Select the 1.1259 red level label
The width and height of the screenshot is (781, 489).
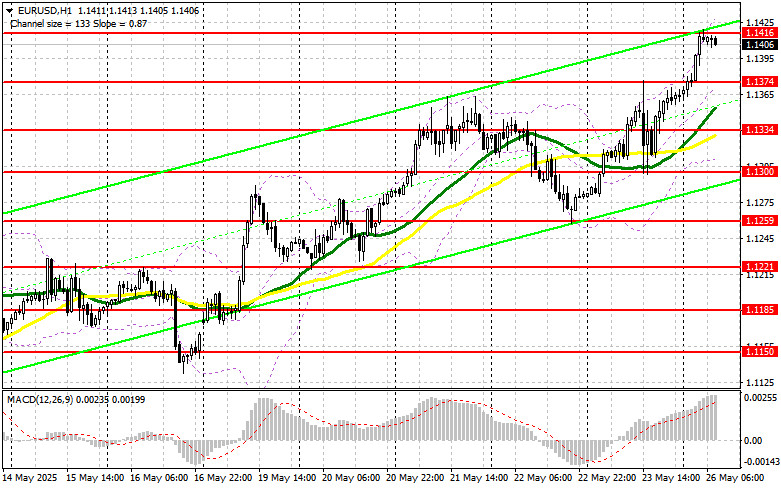(760, 221)
